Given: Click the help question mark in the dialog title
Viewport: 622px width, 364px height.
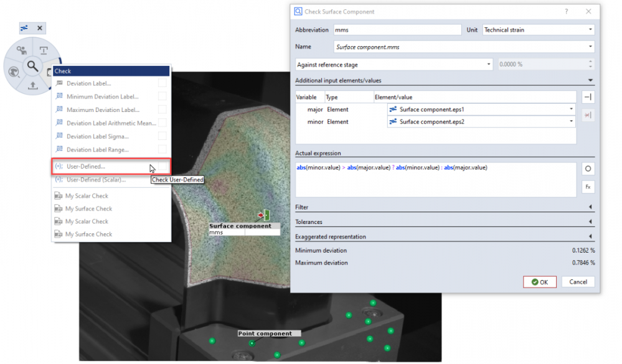Looking at the screenshot, I should click(566, 12).
